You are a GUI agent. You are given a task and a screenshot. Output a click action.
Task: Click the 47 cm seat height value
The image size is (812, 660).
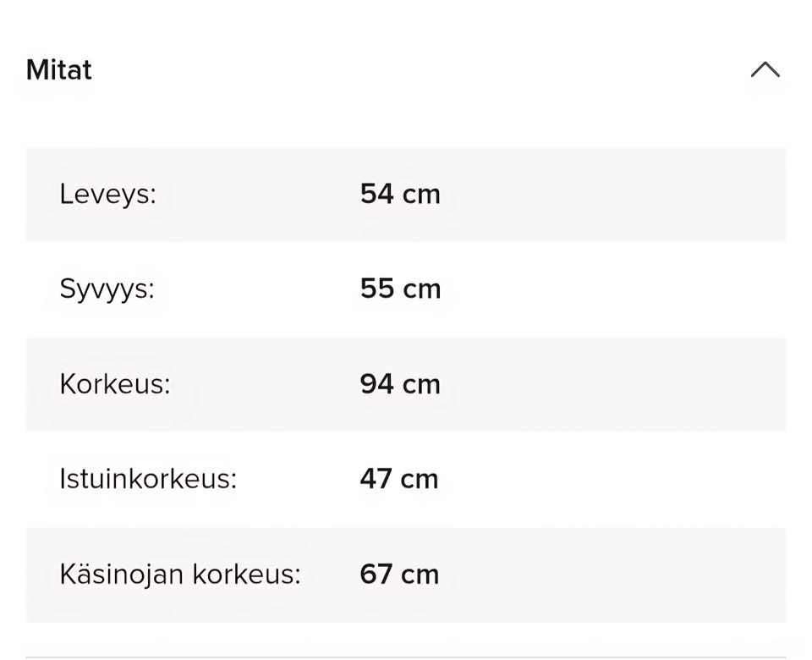[x=398, y=479]
